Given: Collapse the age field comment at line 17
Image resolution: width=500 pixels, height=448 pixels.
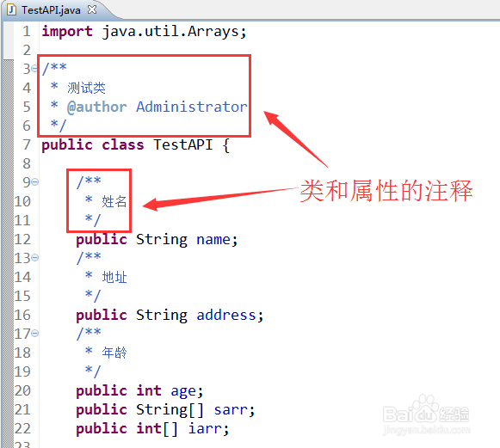Looking at the screenshot, I should click(x=35, y=334).
